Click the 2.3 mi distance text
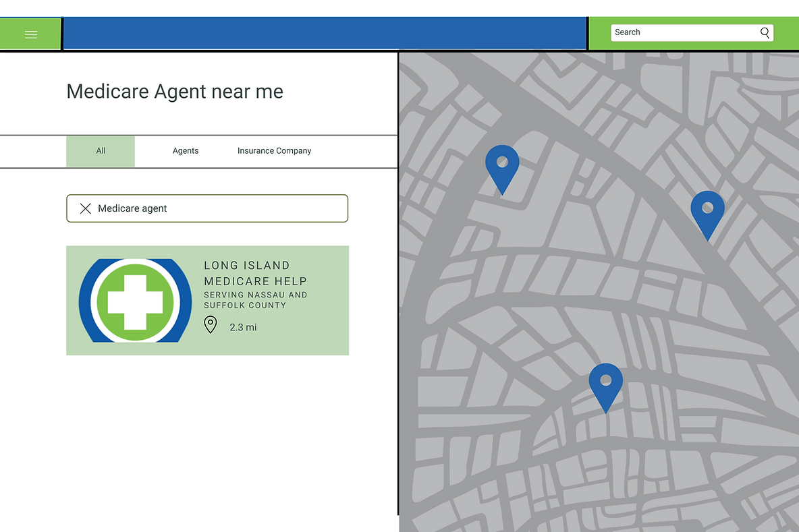The width and height of the screenshot is (799, 532). click(243, 327)
